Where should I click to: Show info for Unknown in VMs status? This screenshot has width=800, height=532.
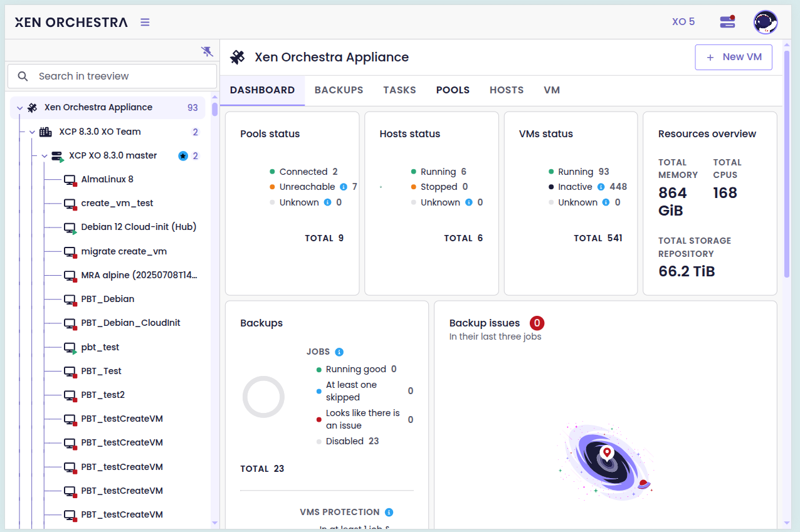point(606,202)
